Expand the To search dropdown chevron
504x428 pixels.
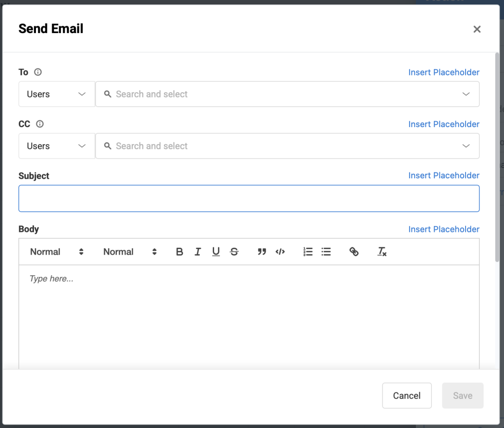click(x=466, y=94)
